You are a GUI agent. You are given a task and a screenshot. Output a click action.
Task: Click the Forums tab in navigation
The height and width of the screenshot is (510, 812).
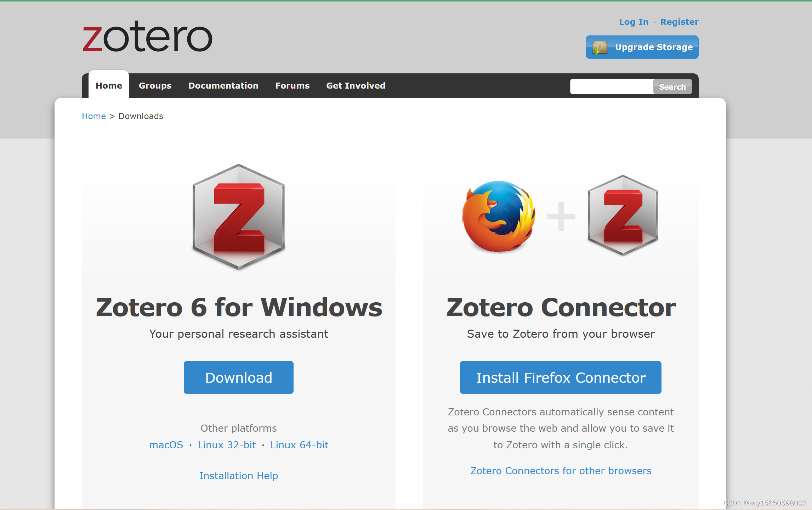pyautogui.click(x=292, y=85)
